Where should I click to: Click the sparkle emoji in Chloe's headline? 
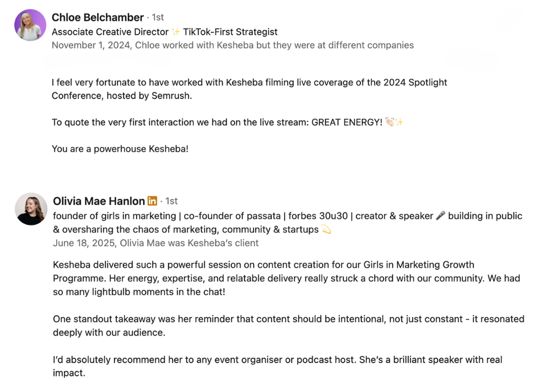click(176, 32)
